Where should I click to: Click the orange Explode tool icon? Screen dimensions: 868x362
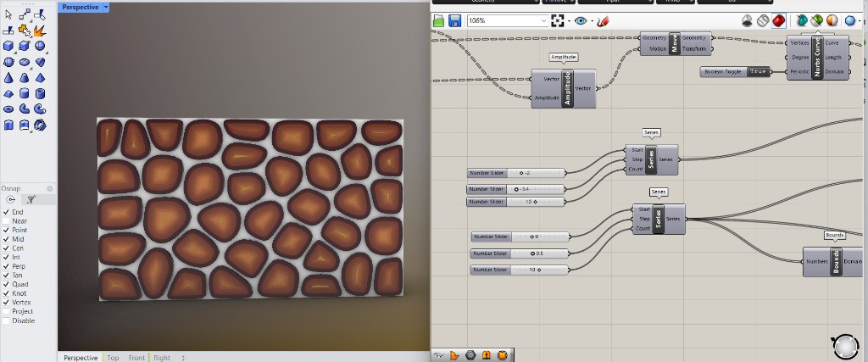40,31
